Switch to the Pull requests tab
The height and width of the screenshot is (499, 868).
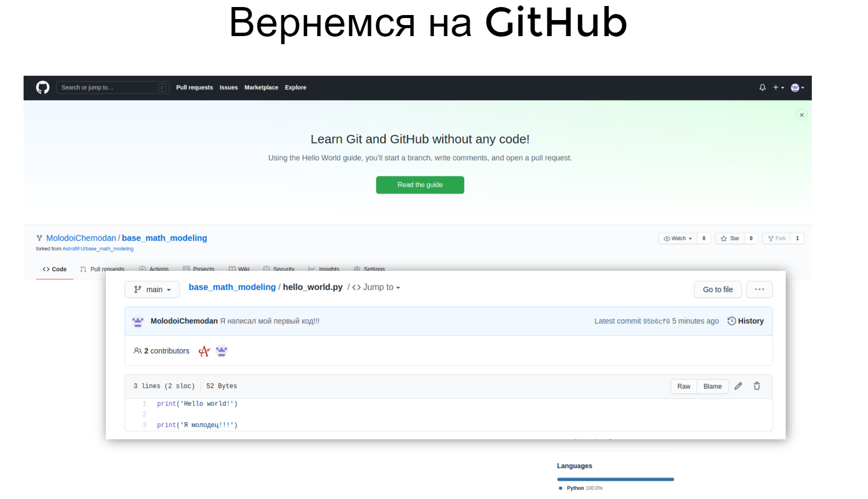coord(102,269)
